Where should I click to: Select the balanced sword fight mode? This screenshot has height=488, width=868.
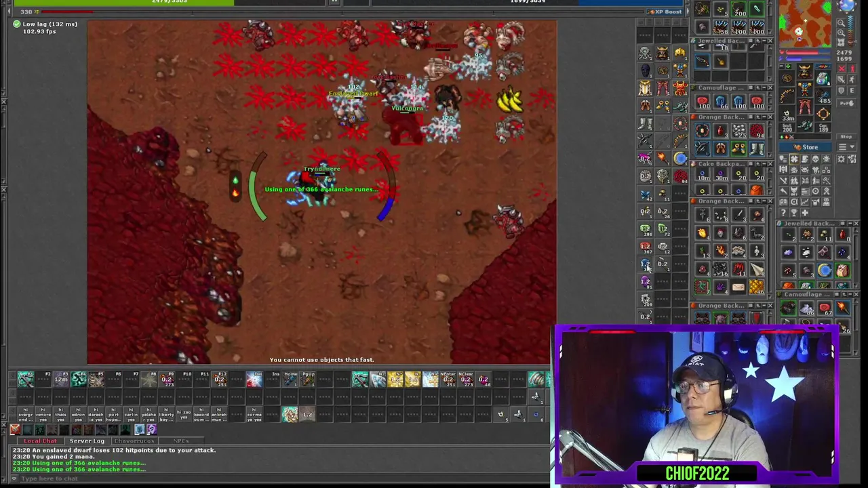(842, 79)
